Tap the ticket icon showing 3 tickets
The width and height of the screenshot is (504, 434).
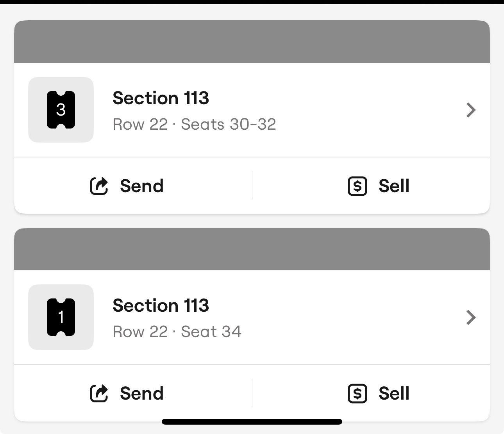click(x=61, y=110)
